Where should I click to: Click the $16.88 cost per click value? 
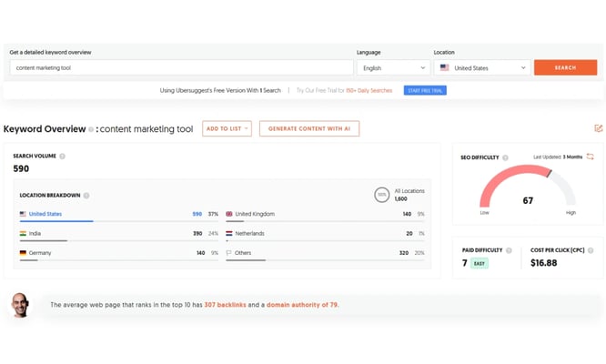click(x=544, y=263)
